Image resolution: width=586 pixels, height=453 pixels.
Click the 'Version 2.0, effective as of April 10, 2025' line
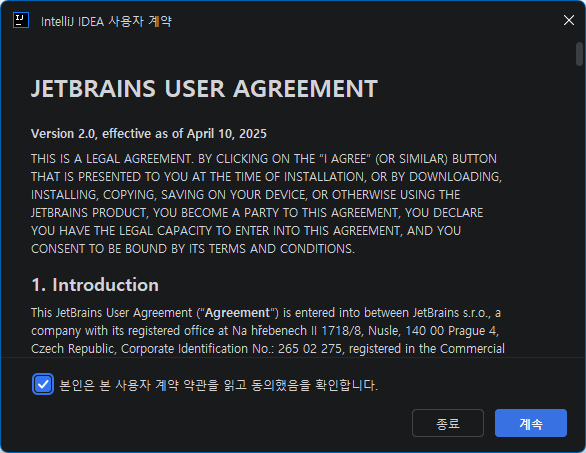[149, 134]
